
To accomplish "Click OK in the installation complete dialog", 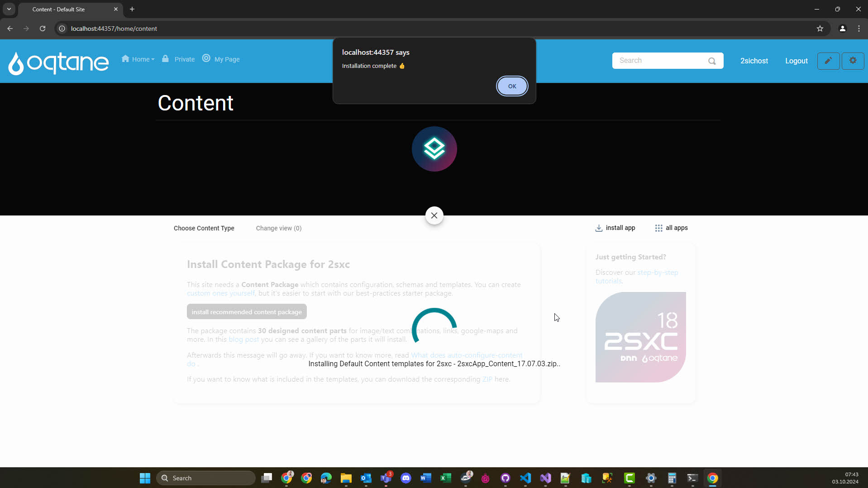I will pyautogui.click(x=512, y=86).
